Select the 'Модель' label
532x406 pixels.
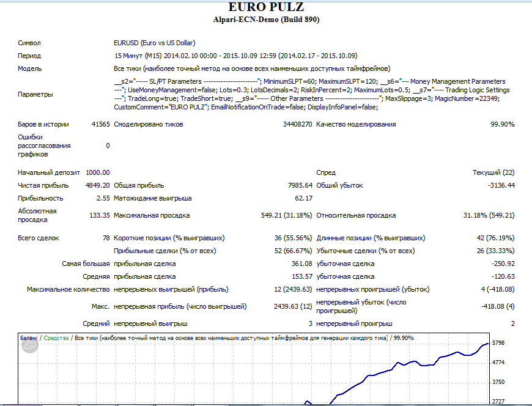[30, 68]
